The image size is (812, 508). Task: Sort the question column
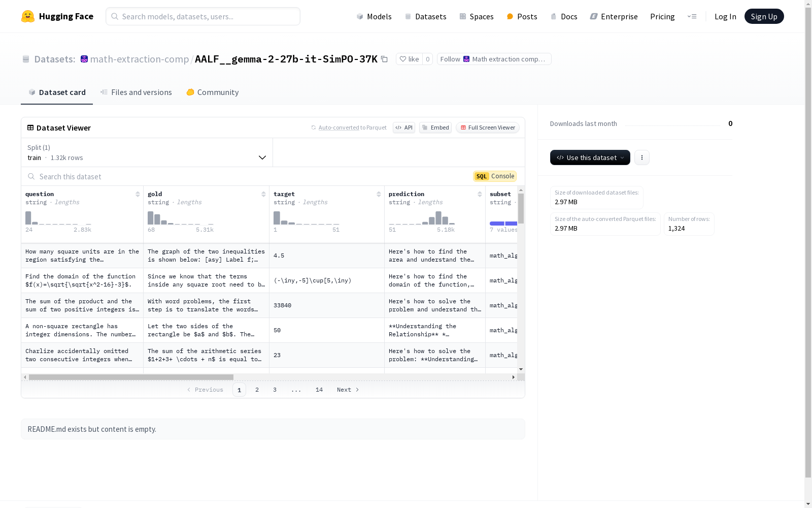[138, 194]
